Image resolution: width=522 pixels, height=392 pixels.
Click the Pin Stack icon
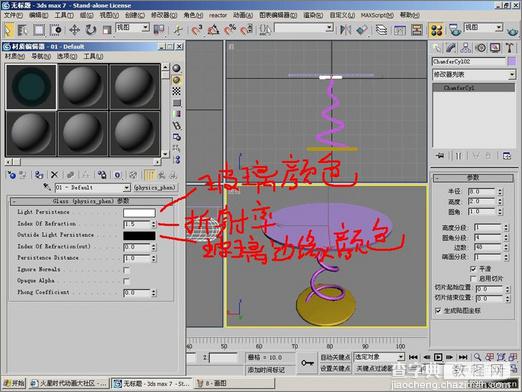click(x=440, y=156)
